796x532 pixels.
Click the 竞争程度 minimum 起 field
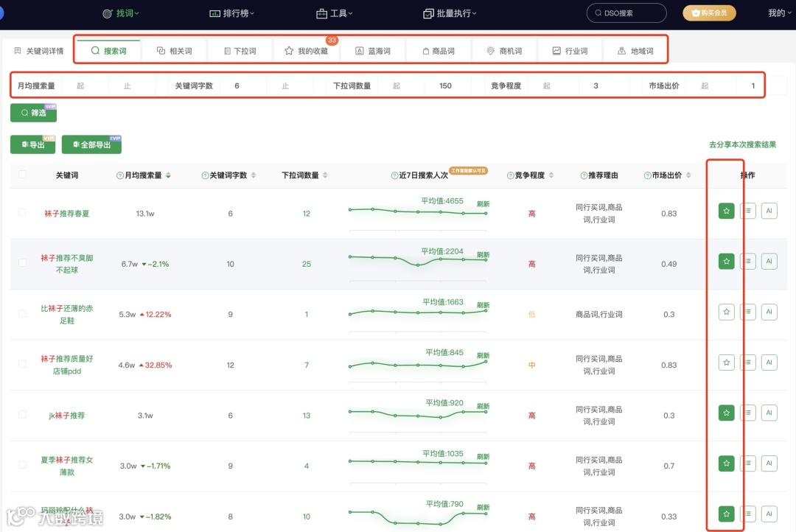(x=547, y=85)
